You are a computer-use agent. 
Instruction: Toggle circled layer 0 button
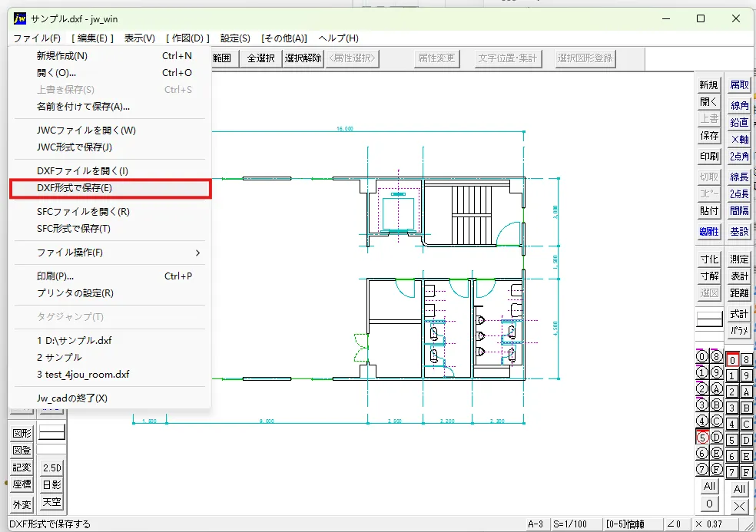pyautogui.click(x=702, y=357)
